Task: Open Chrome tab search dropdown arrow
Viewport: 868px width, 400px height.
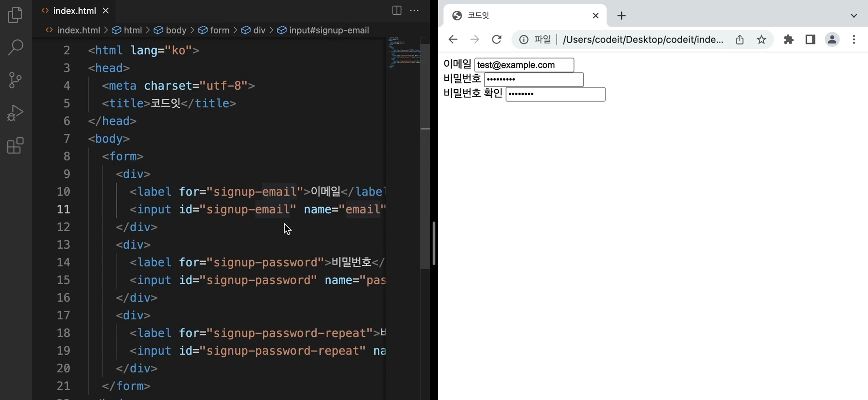Action: (x=854, y=15)
